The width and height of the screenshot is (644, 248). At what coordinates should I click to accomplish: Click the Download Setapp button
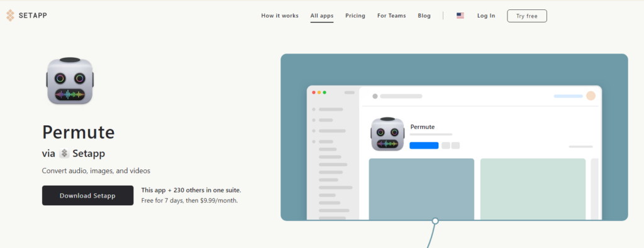pyautogui.click(x=87, y=195)
